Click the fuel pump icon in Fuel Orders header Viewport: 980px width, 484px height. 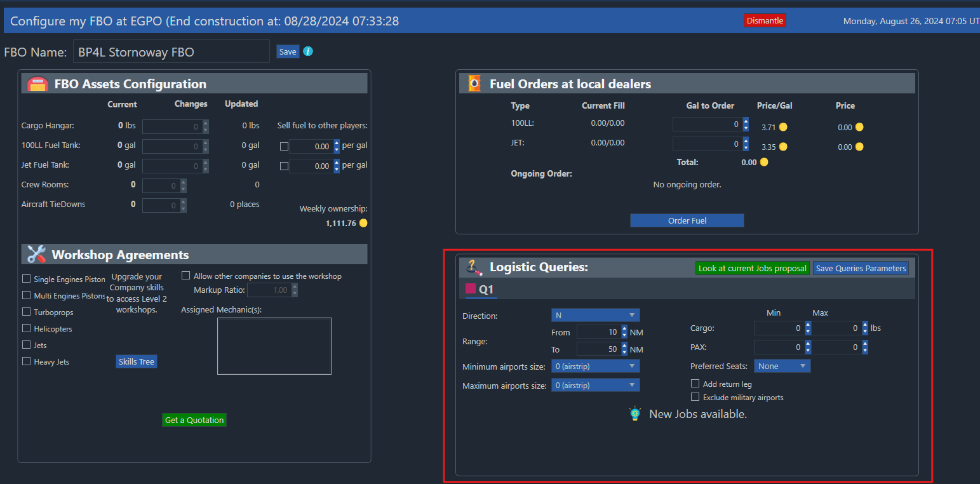(x=474, y=84)
